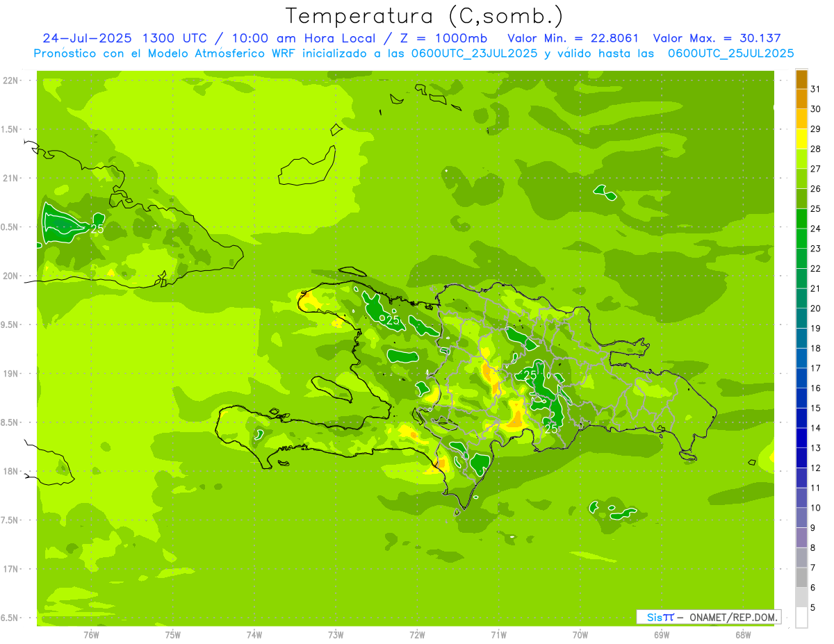The width and height of the screenshot is (834, 644).
Task: Click the "7.5N" latitude axis label
Action: [x=10, y=520]
